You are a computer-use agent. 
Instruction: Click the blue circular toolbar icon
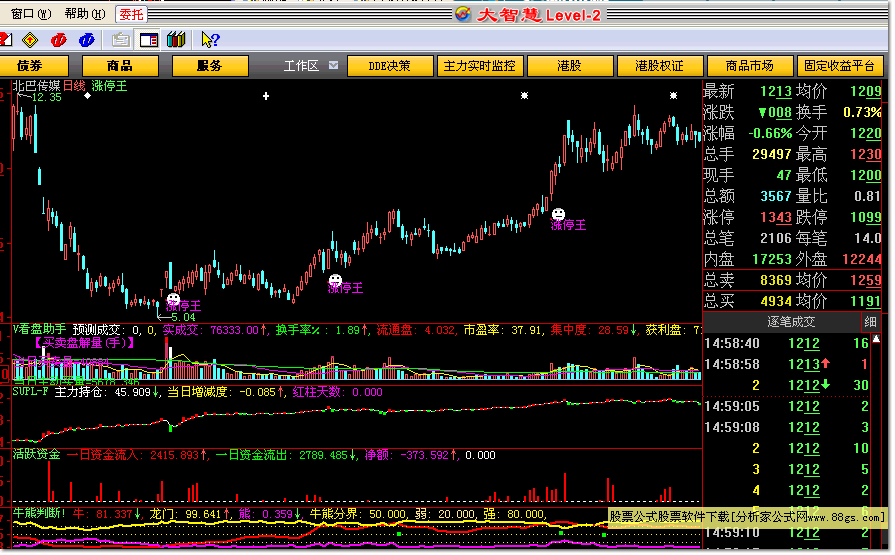[86, 40]
